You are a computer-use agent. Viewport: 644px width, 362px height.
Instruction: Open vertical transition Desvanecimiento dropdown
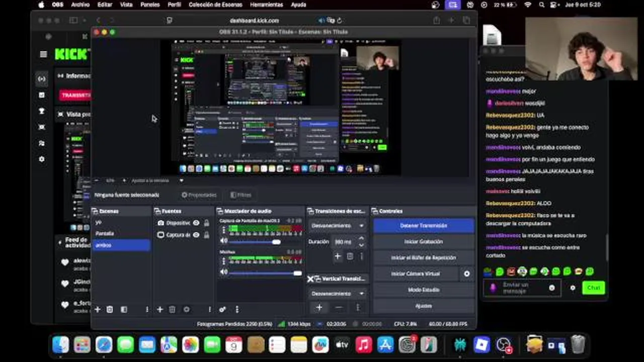pos(337,294)
